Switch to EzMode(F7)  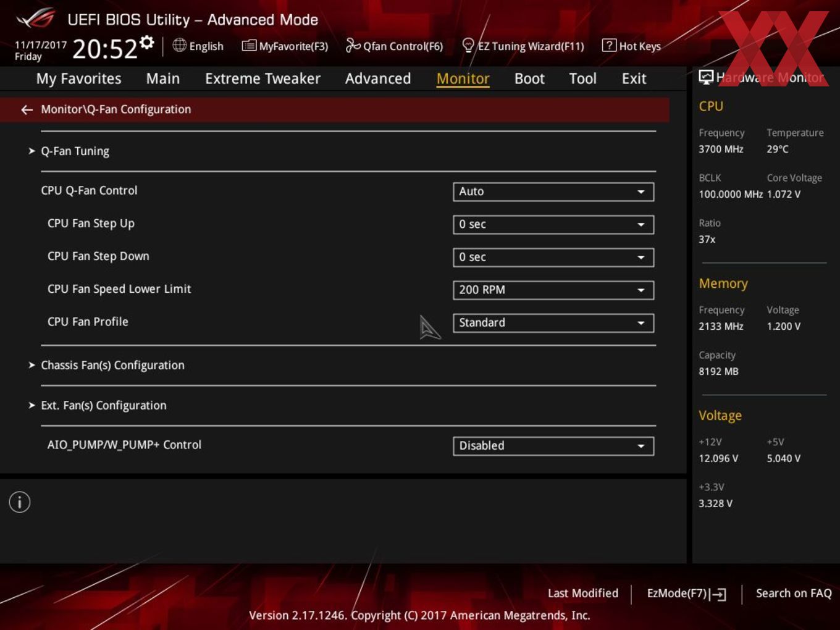coord(686,594)
